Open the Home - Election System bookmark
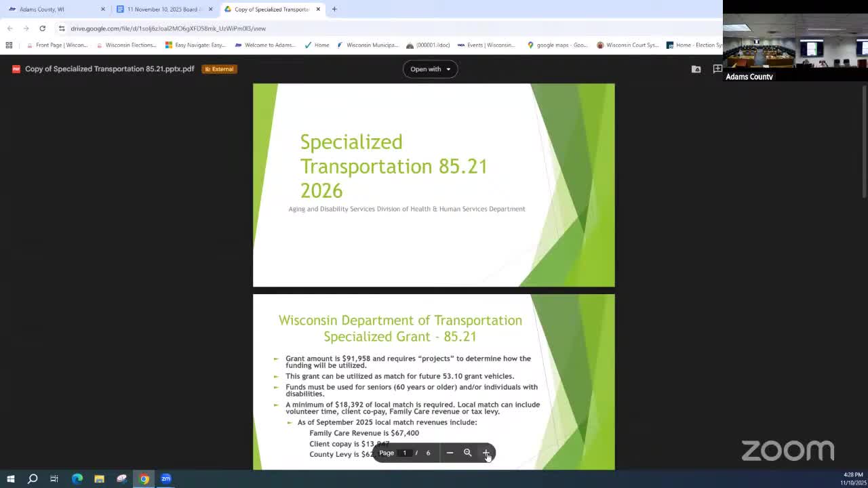 694,45
